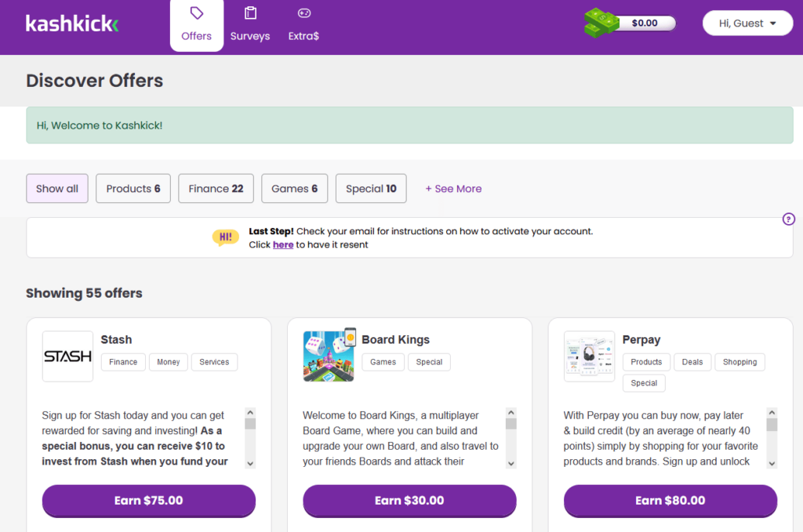The height and width of the screenshot is (532, 803).
Task: Click the Stash description scrollbar thumb
Action: pyautogui.click(x=250, y=424)
